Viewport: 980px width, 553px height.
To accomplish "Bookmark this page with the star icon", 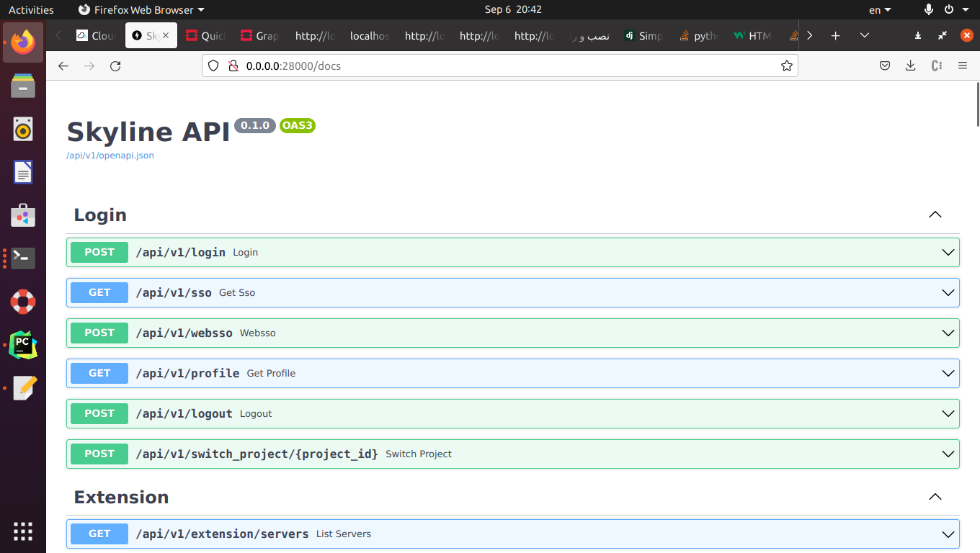I will [786, 66].
